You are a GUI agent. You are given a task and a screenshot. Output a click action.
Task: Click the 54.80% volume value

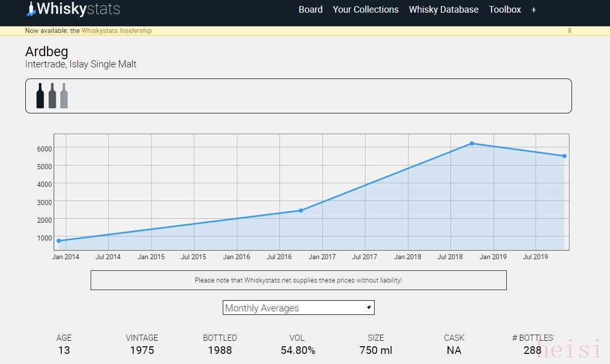[x=298, y=350]
